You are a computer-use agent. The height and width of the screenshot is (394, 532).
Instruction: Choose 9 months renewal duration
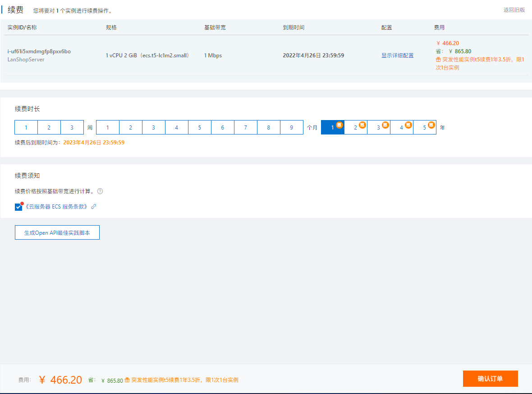tap(291, 128)
